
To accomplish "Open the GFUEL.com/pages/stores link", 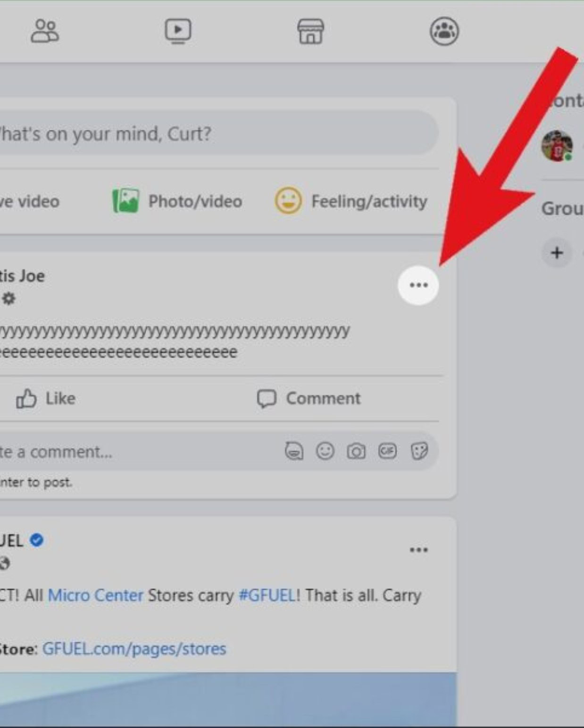I will [x=134, y=649].
